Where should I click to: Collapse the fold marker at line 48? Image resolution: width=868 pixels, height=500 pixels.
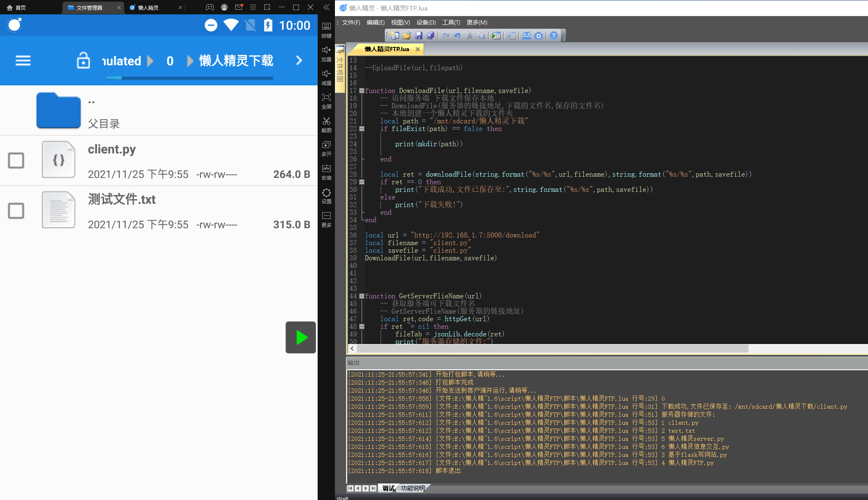tap(362, 327)
